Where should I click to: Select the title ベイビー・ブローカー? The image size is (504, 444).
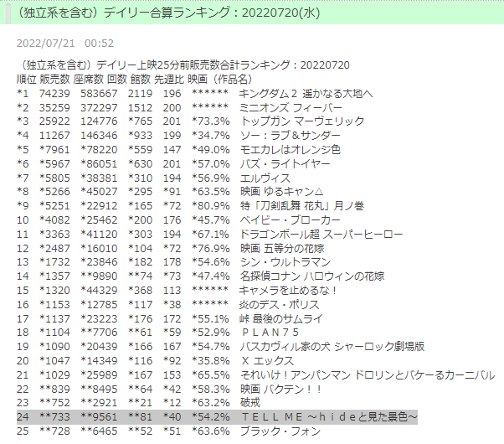(x=290, y=220)
